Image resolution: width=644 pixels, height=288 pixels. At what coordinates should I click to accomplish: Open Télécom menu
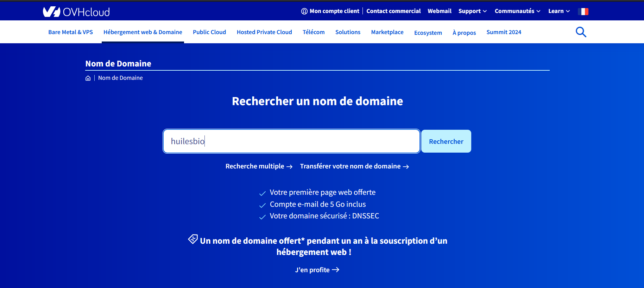[x=314, y=32]
